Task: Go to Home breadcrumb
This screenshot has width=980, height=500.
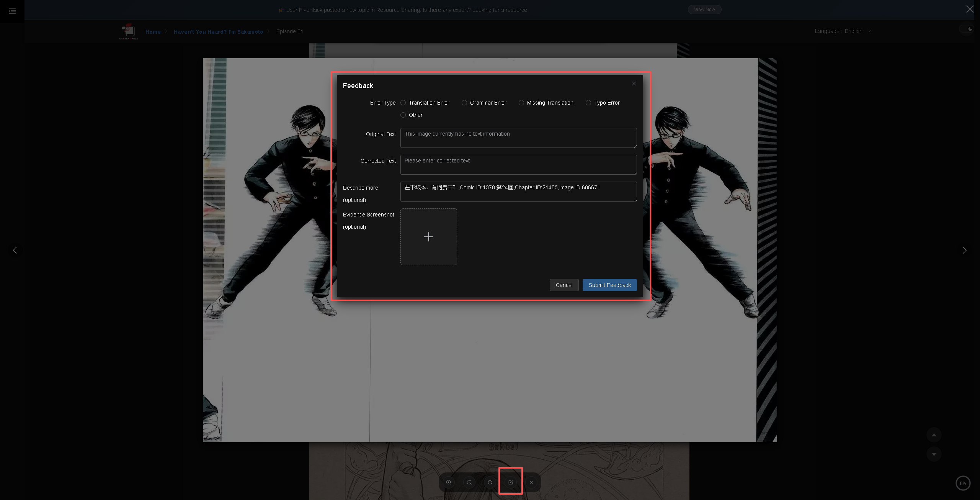Action: pyautogui.click(x=153, y=32)
